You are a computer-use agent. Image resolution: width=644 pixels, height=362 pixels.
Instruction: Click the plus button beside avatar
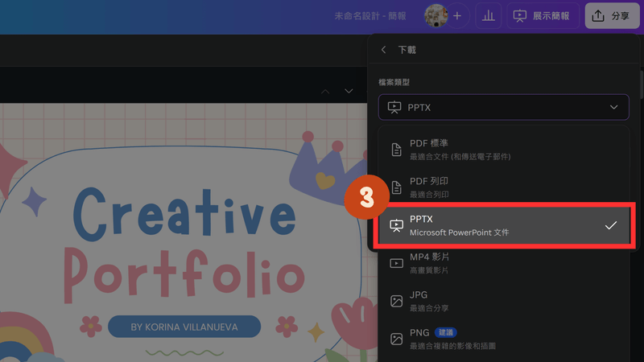pyautogui.click(x=457, y=15)
